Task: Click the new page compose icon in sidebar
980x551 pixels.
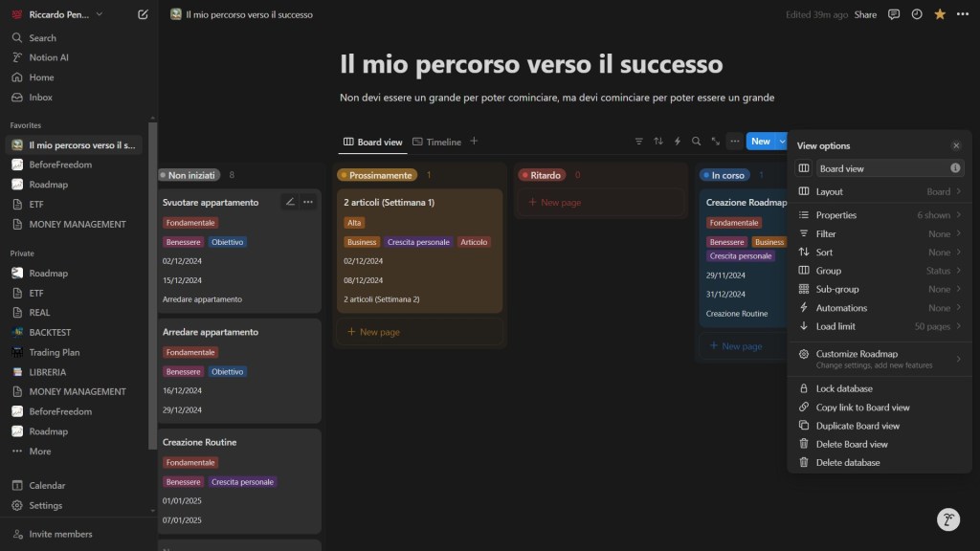Action: tap(141, 14)
